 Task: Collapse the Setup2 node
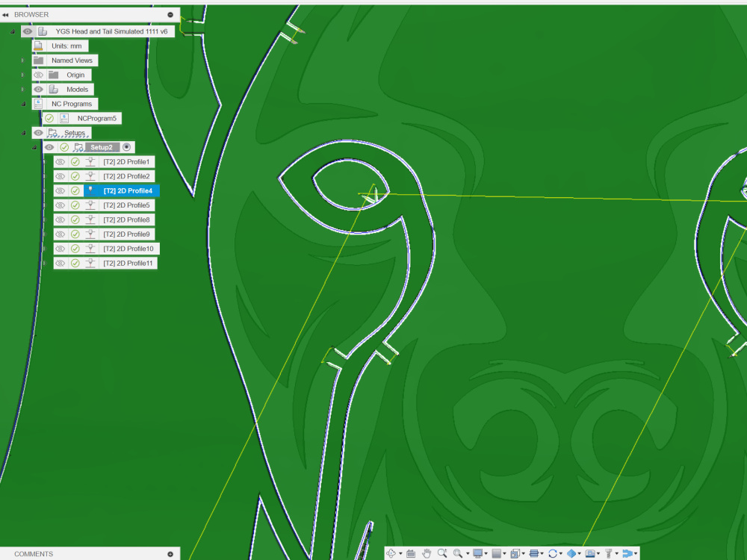point(34,148)
